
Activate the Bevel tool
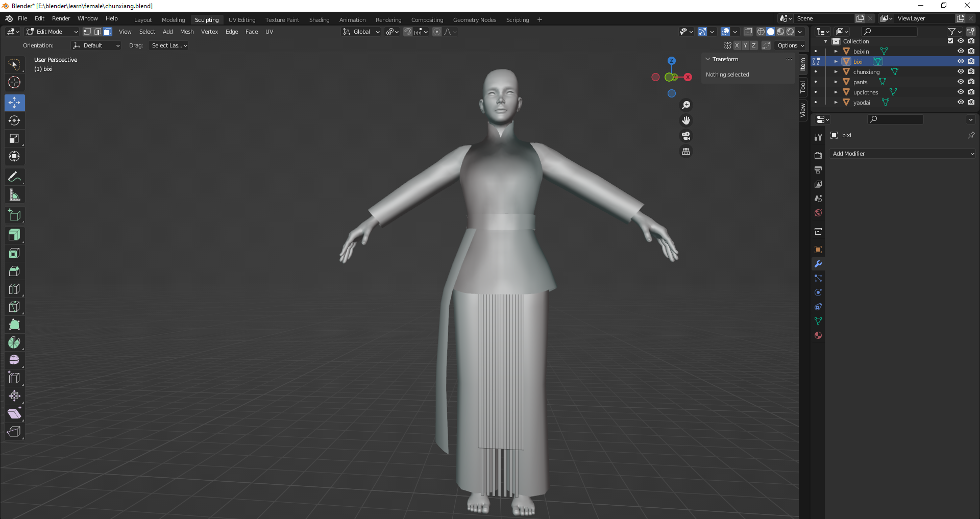pos(14,271)
